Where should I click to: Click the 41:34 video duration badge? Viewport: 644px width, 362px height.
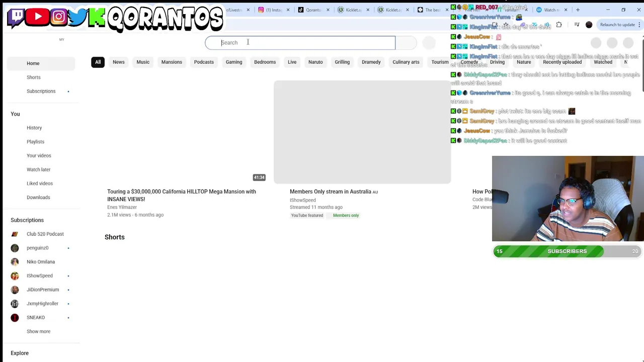pyautogui.click(x=259, y=177)
